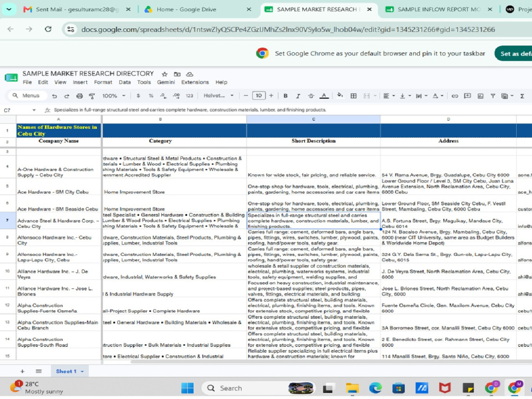Screen dimensions: 532x399
Task: Open the filter views dropdown
Action: tap(512, 96)
